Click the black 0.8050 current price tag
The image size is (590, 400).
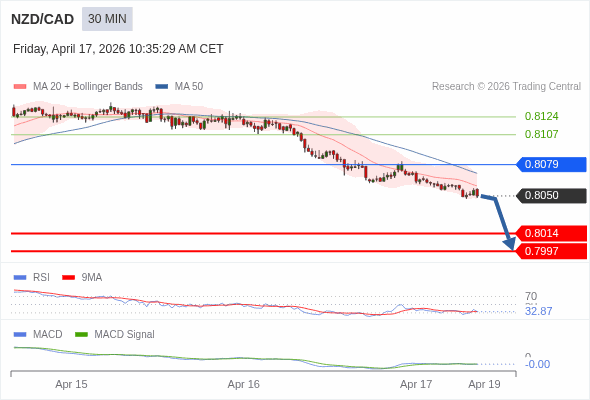point(551,196)
